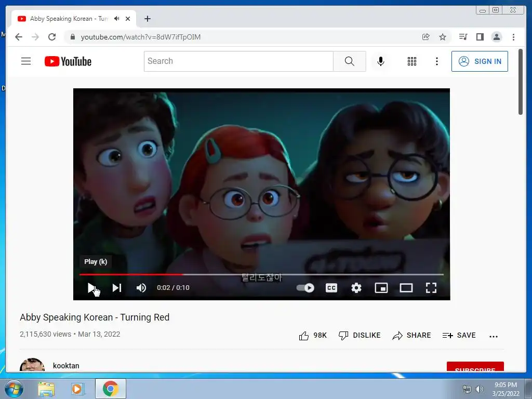Screen dimensions: 532x399
Task: Click the page vertical scrollbar
Action: 521,82
